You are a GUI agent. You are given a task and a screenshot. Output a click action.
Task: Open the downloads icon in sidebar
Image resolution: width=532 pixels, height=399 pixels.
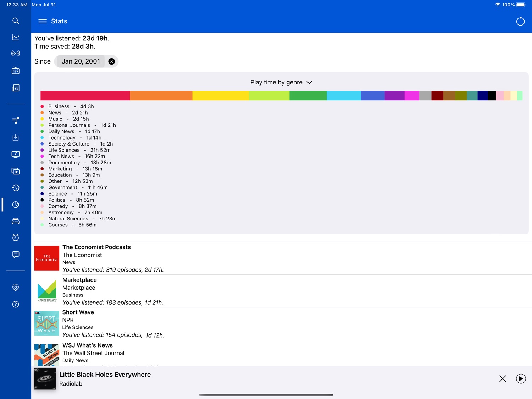coord(16,137)
